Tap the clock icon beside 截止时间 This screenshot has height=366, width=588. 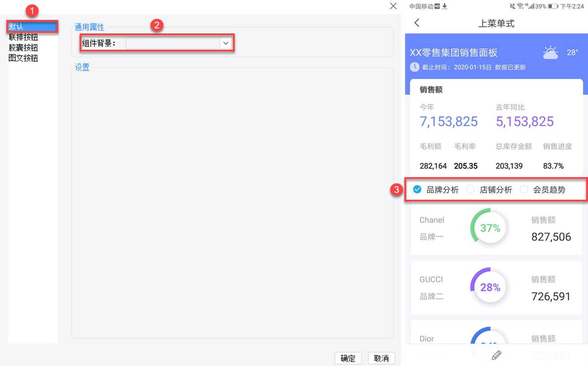[414, 67]
